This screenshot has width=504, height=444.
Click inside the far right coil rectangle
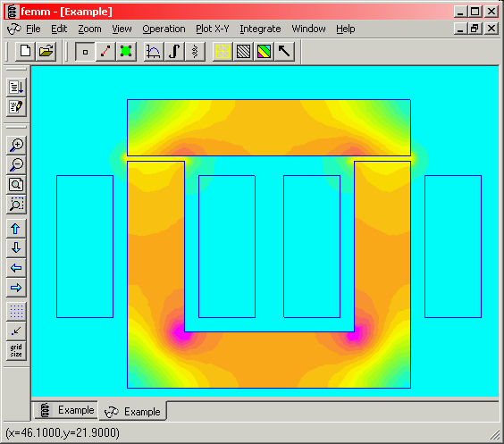pyautogui.click(x=453, y=247)
